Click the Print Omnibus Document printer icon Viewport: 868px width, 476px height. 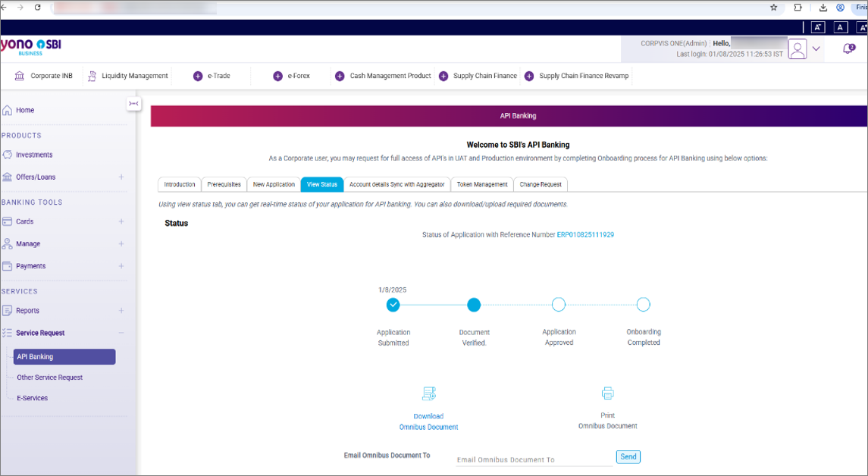click(x=608, y=393)
